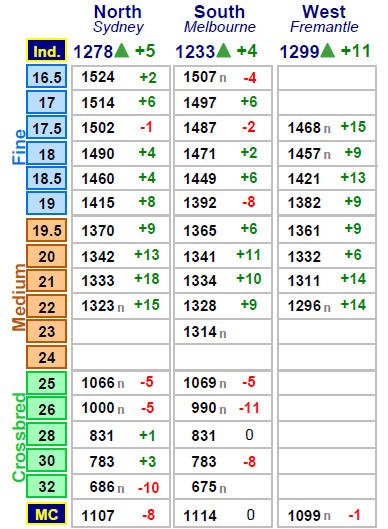Click the -8 change beside 1392
The height and width of the screenshot is (529, 388).
249,202
